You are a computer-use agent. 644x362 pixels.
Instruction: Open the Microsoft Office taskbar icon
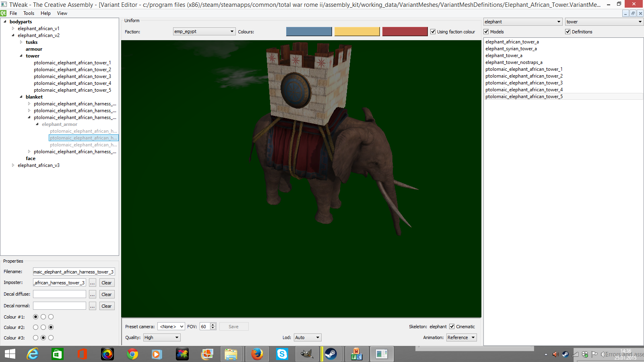(x=83, y=354)
